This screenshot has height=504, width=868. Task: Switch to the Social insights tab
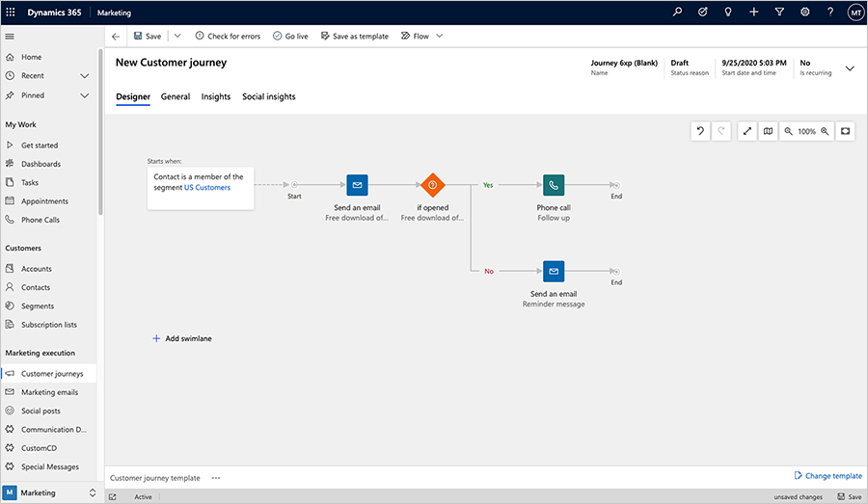point(269,97)
